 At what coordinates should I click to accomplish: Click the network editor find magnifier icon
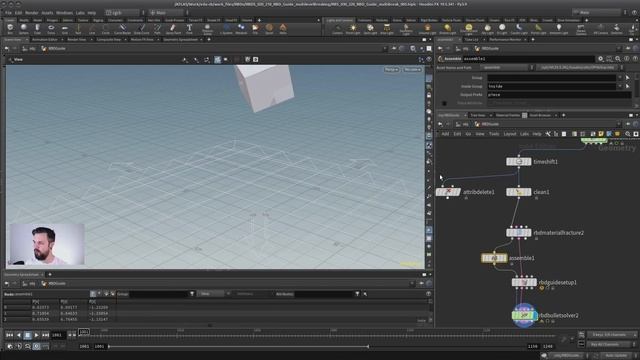click(628, 134)
